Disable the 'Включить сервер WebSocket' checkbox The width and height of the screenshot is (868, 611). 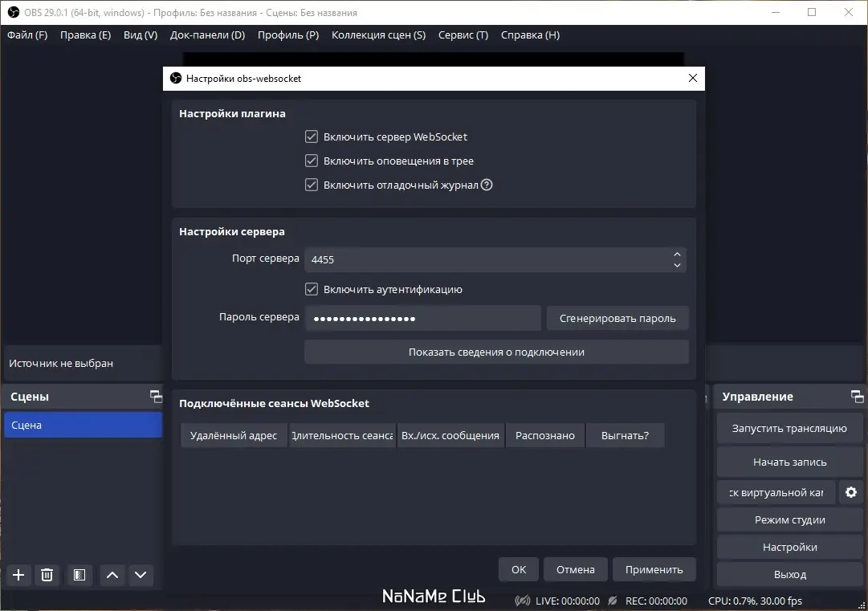click(311, 136)
